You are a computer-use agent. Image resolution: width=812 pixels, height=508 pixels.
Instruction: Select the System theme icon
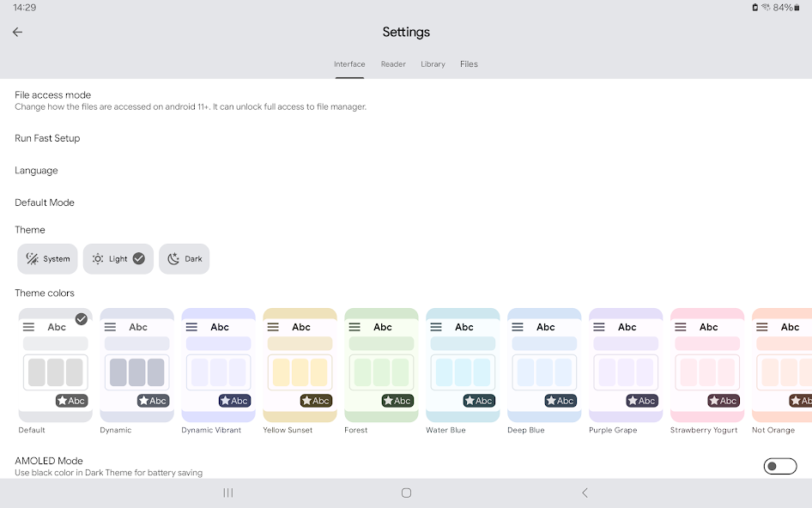(31, 258)
